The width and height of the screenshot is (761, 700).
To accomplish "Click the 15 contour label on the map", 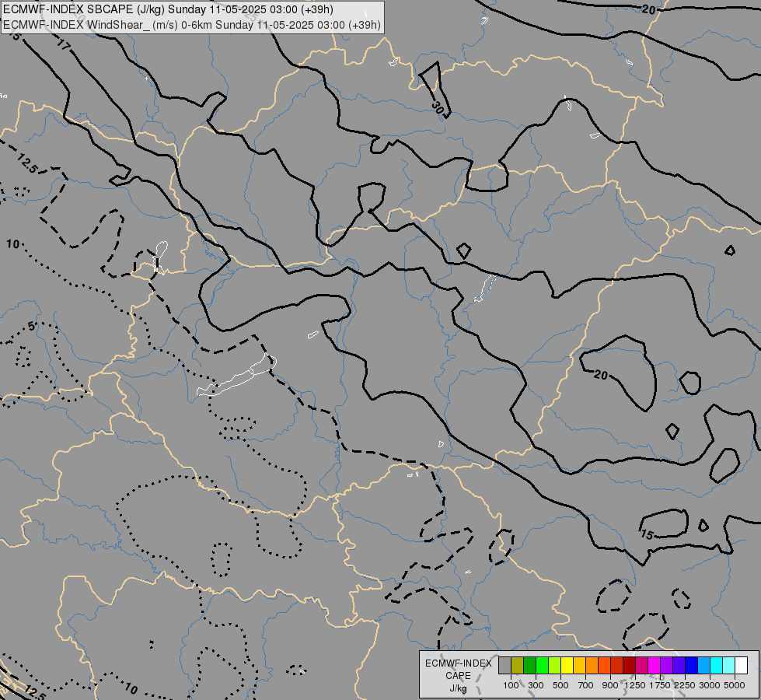I will pyautogui.click(x=647, y=535).
